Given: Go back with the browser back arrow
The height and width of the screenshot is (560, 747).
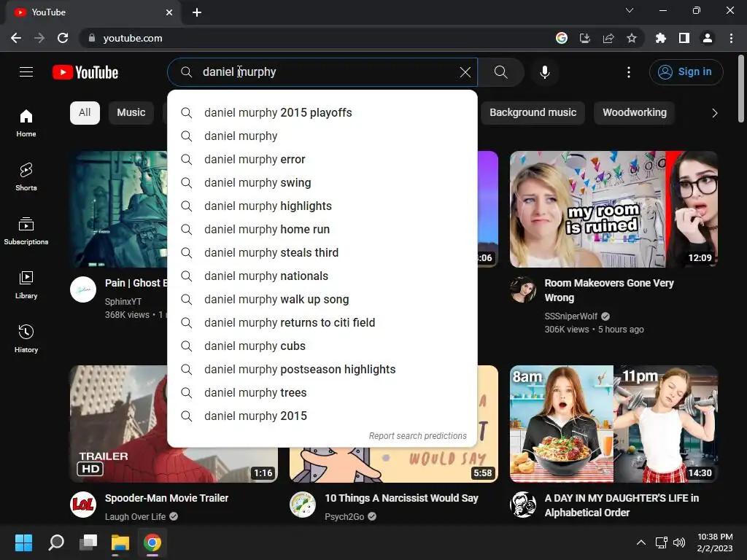Looking at the screenshot, I should click(x=16, y=38).
